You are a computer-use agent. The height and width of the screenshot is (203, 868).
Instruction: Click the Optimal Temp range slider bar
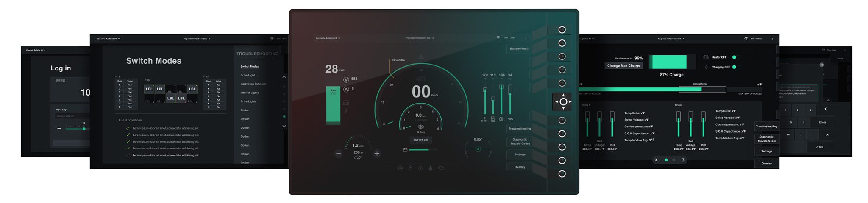[x=702, y=89]
